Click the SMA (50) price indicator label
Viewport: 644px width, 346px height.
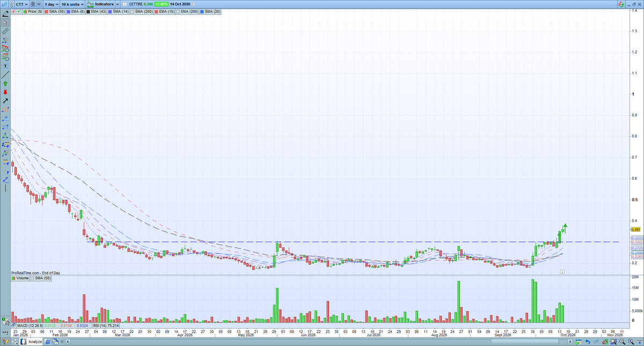pos(55,11)
